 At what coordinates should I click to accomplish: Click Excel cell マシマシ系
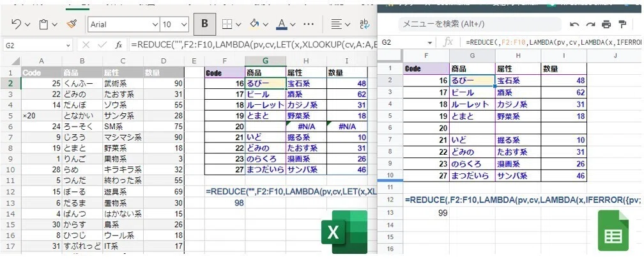pos(123,137)
